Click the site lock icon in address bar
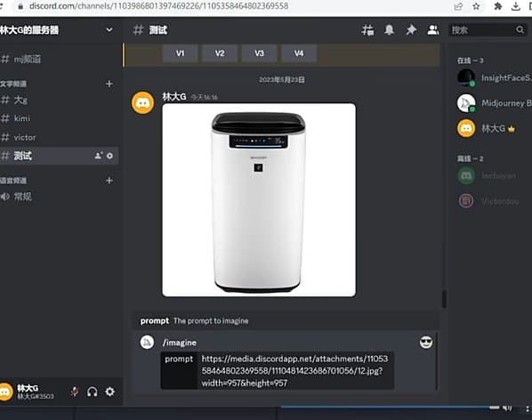This screenshot has width=532, height=420. tap(20, 6)
